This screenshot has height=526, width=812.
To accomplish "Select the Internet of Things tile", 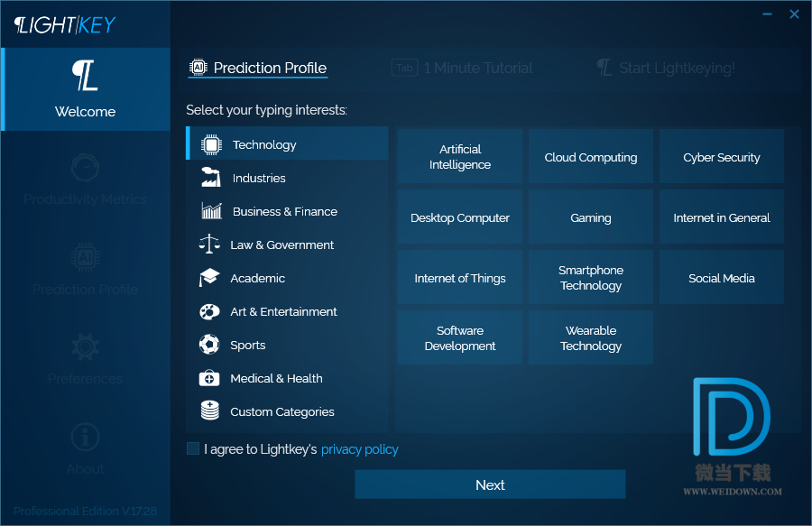I will pos(460,278).
